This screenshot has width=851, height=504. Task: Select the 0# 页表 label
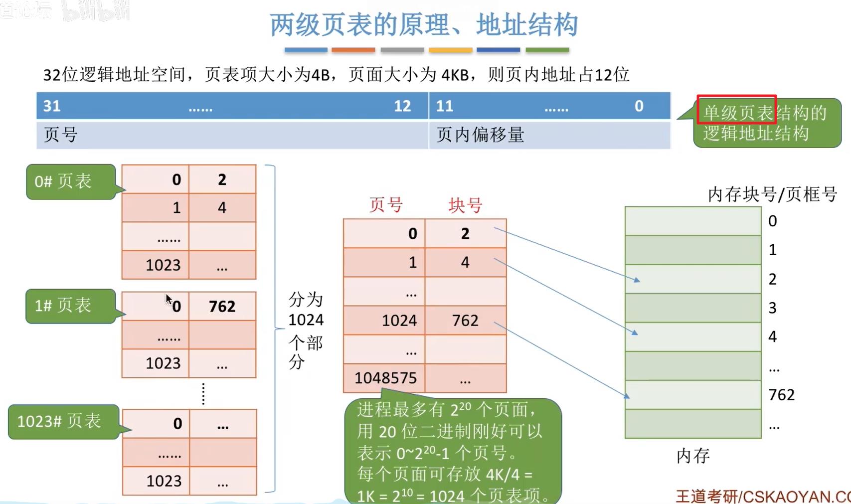point(71,181)
